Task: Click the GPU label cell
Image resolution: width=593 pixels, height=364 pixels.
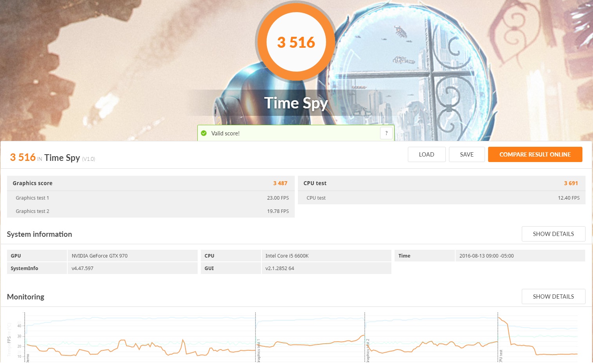Action: 37,256
